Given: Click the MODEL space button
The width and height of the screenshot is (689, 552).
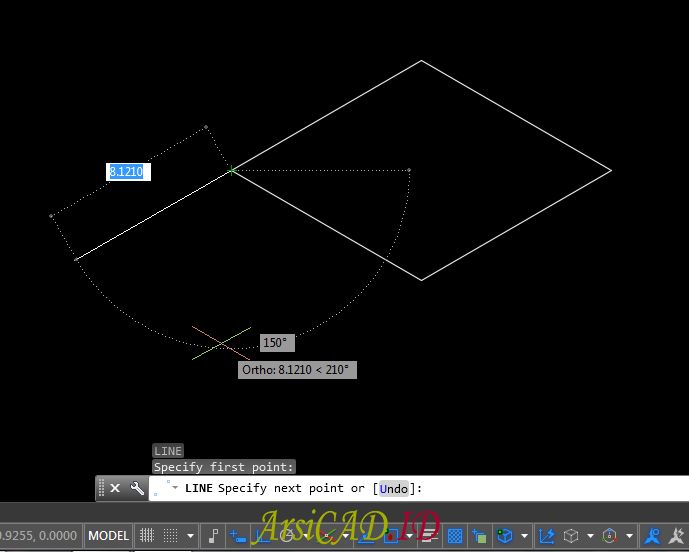Looking at the screenshot, I should coord(109,536).
